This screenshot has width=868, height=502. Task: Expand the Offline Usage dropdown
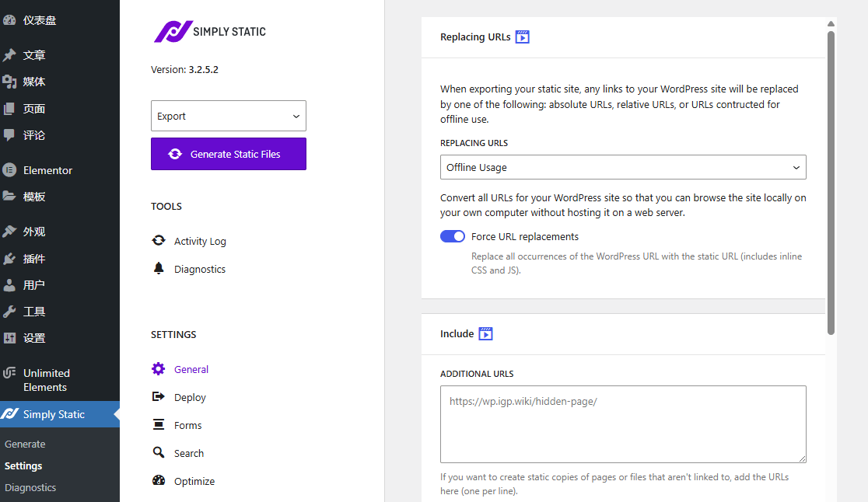(x=622, y=167)
